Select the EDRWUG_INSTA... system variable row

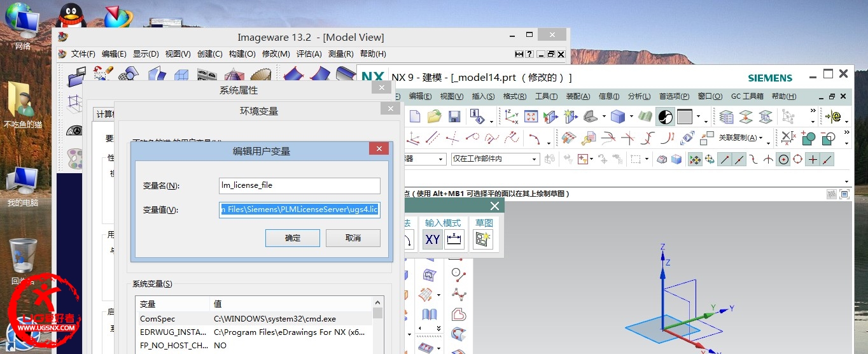click(x=254, y=332)
